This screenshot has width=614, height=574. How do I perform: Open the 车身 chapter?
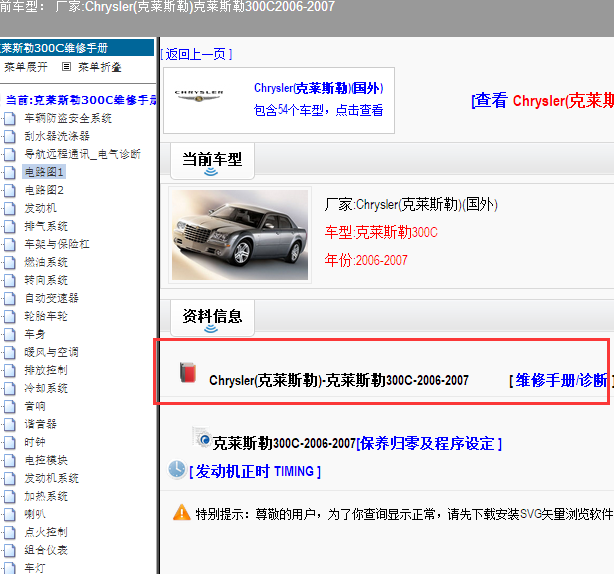pos(35,334)
